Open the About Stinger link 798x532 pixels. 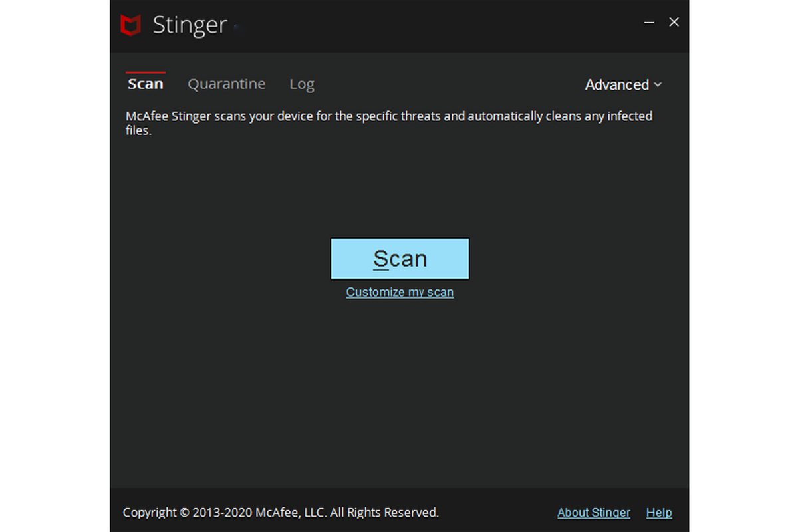(x=593, y=513)
